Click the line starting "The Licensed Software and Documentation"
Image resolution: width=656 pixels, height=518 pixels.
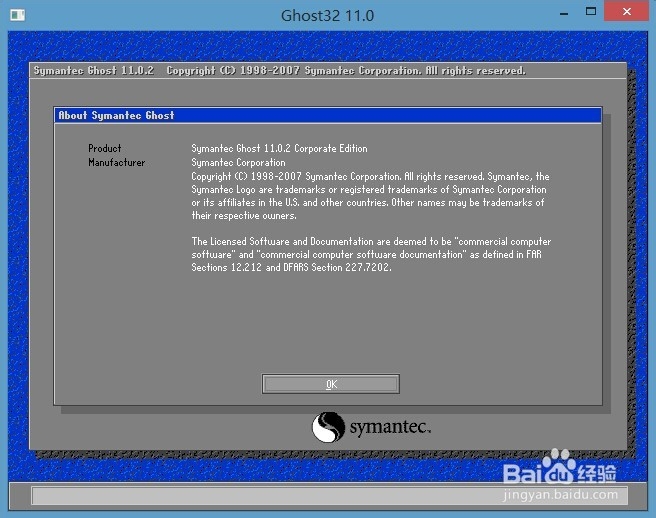coord(371,241)
